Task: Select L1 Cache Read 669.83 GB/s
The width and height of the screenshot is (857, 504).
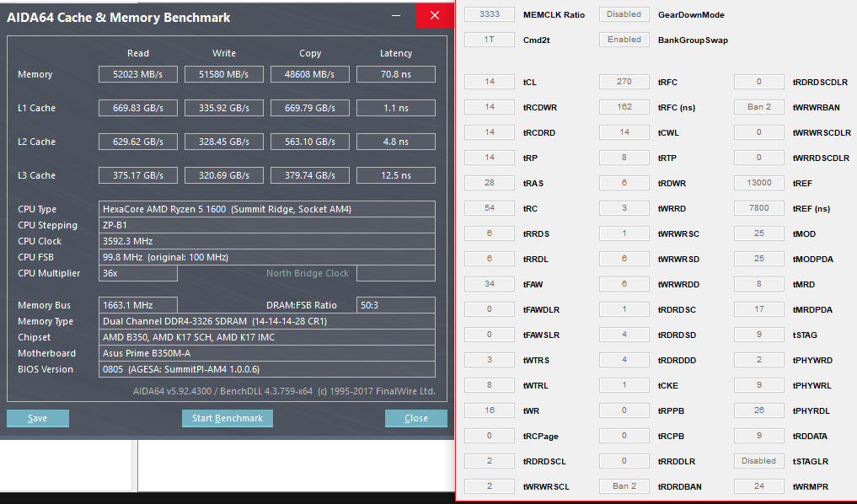Action: coord(137,108)
